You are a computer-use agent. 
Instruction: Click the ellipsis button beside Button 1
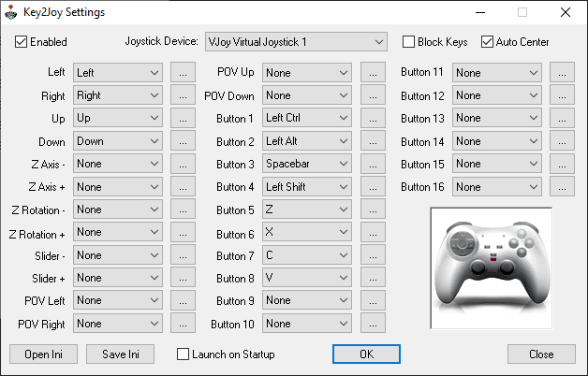click(373, 118)
